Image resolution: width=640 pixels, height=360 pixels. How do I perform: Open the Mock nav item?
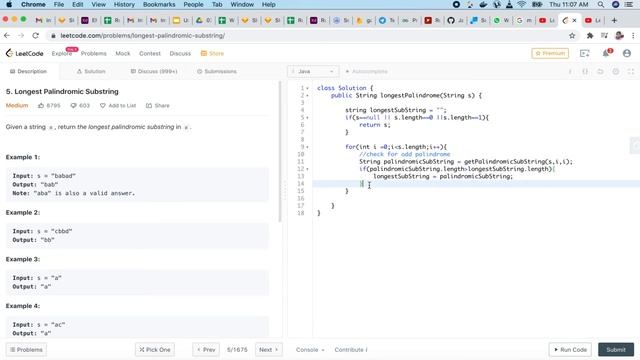(123, 53)
